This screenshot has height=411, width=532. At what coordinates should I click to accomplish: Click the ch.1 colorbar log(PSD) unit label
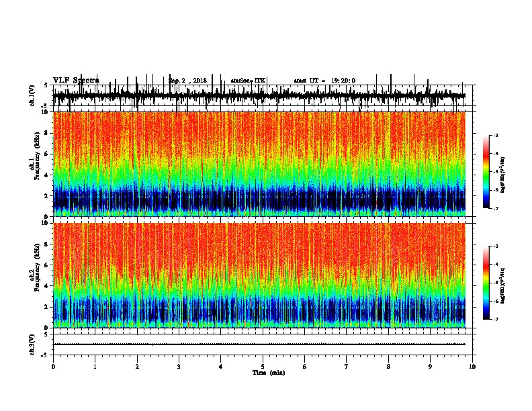tap(502, 175)
